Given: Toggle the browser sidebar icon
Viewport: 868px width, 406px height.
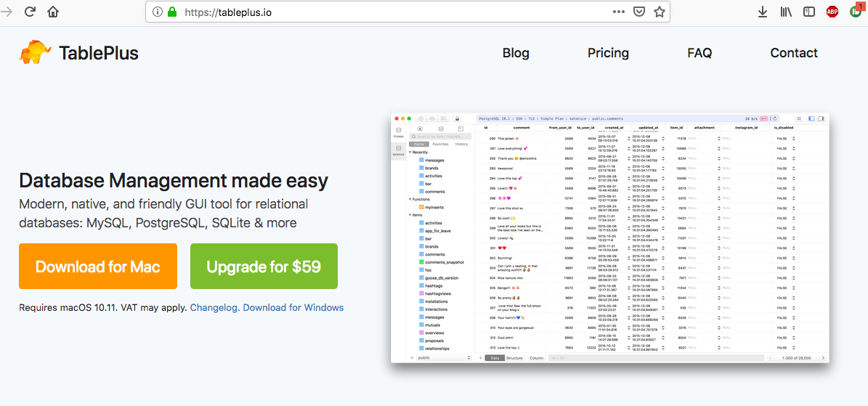Looking at the screenshot, I should click(809, 12).
